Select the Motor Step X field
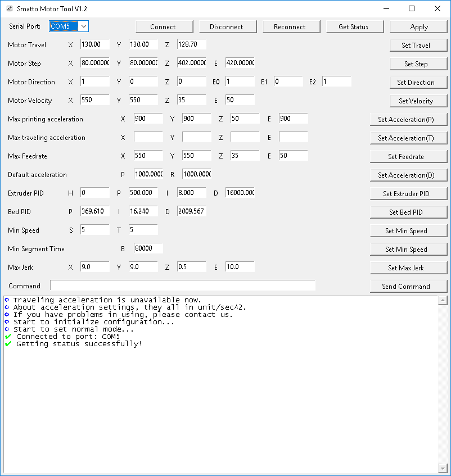Viewport: 451px width, 476px height. (95, 63)
